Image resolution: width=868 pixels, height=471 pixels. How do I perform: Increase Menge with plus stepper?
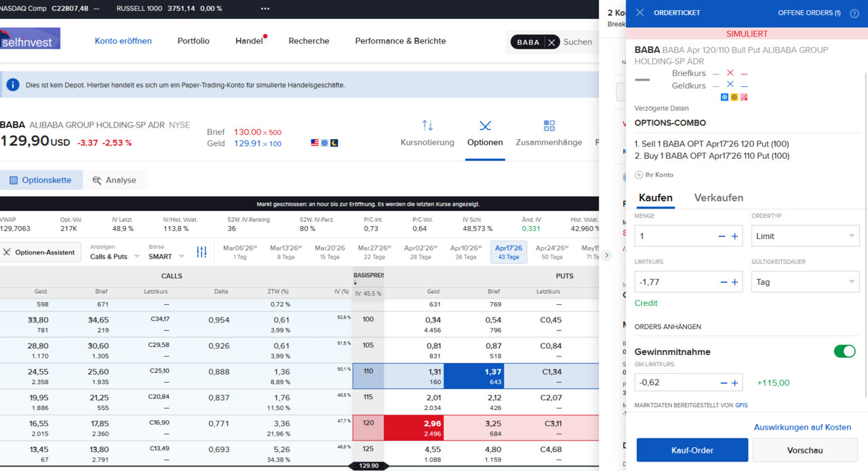pyautogui.click(x=734, y=236)
